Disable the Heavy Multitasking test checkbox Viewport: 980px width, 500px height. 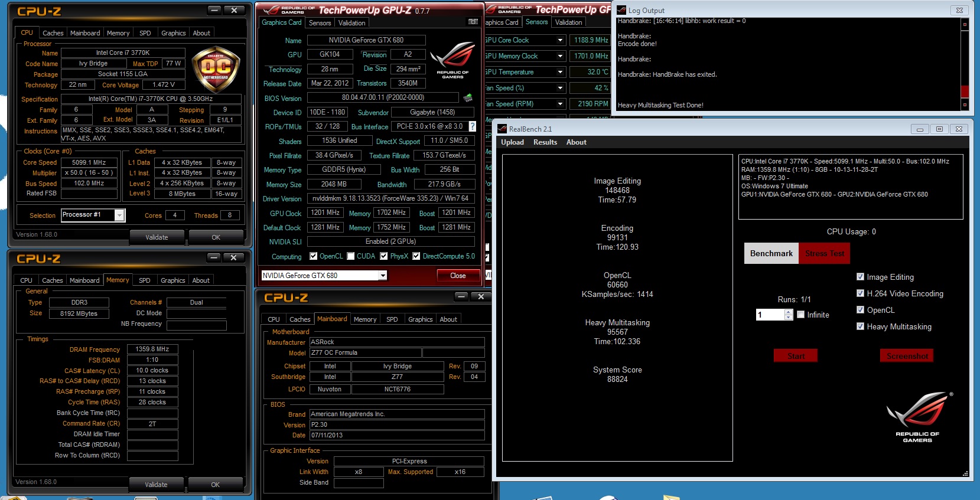tap(861, 326)
